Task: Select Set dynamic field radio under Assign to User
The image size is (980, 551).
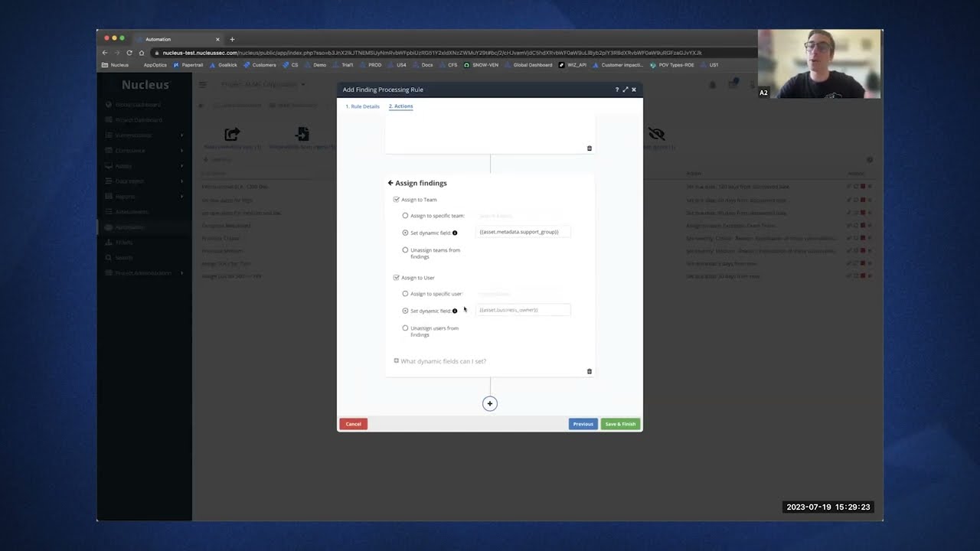Action: (406, 311)
